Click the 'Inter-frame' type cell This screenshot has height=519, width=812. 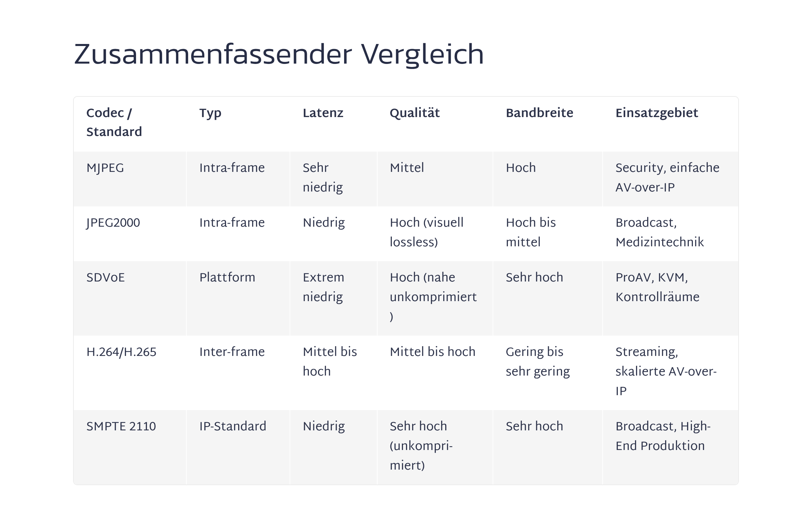coord(232,352)
